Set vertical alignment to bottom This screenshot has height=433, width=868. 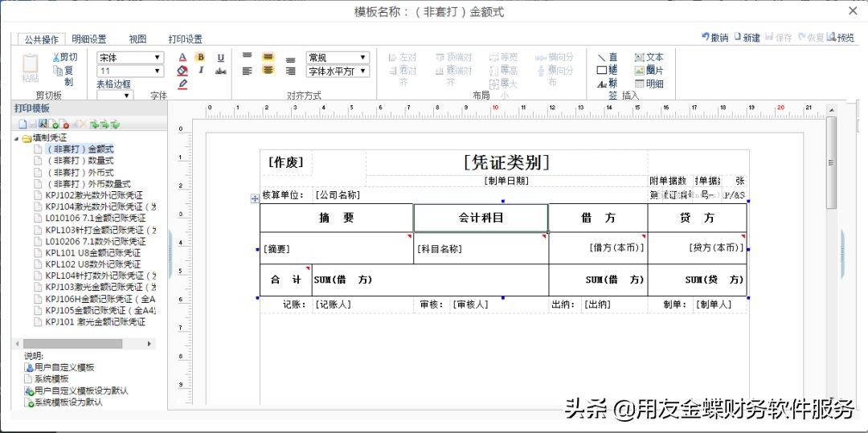pos(291,59)
